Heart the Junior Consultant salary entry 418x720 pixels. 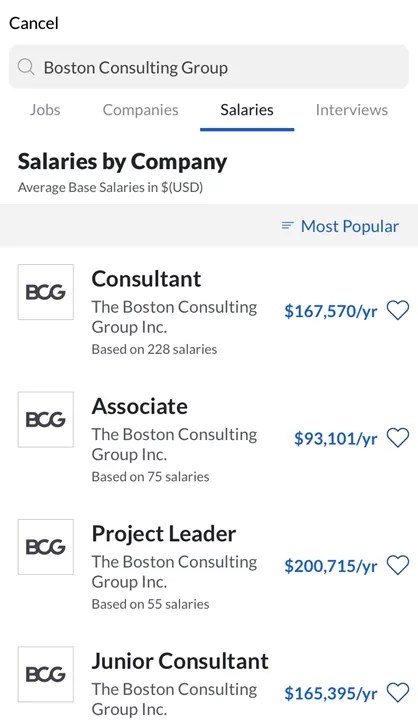(x=398, y=692)
